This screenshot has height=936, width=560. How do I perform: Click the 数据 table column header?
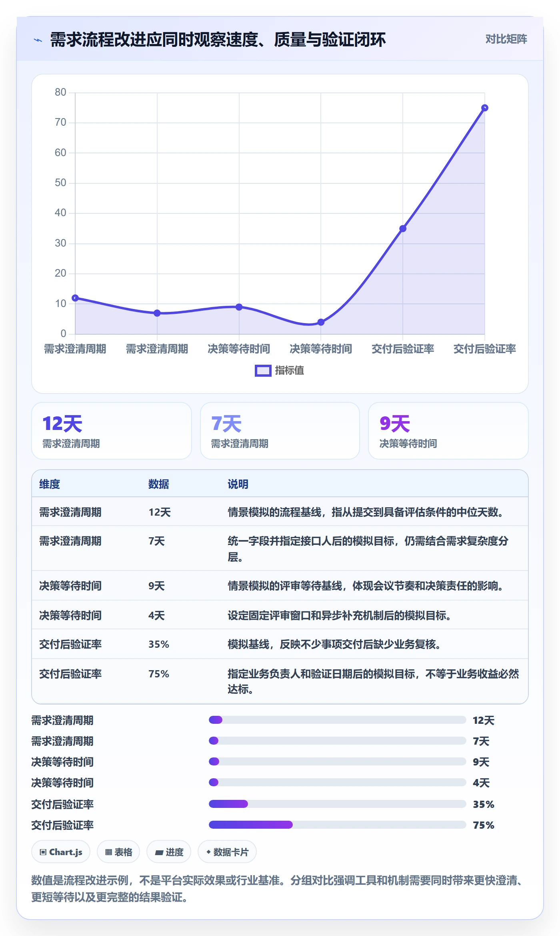pos(159,484)
